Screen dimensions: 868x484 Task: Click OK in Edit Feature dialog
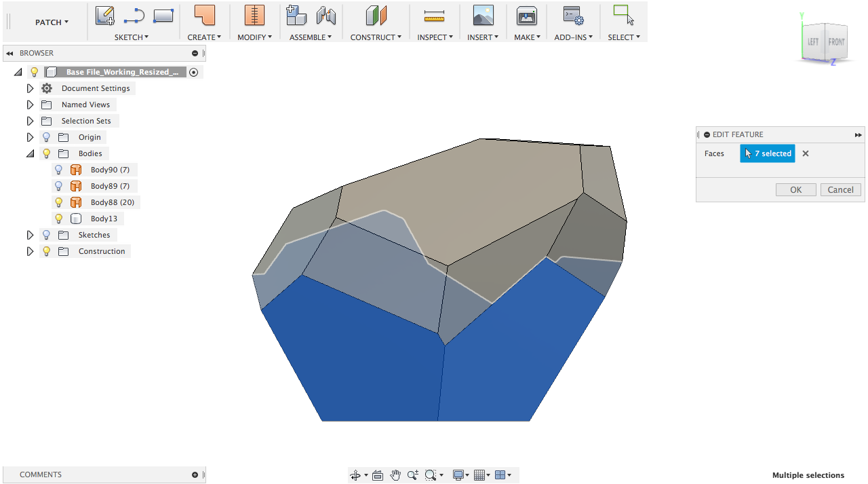pos(796,190)
